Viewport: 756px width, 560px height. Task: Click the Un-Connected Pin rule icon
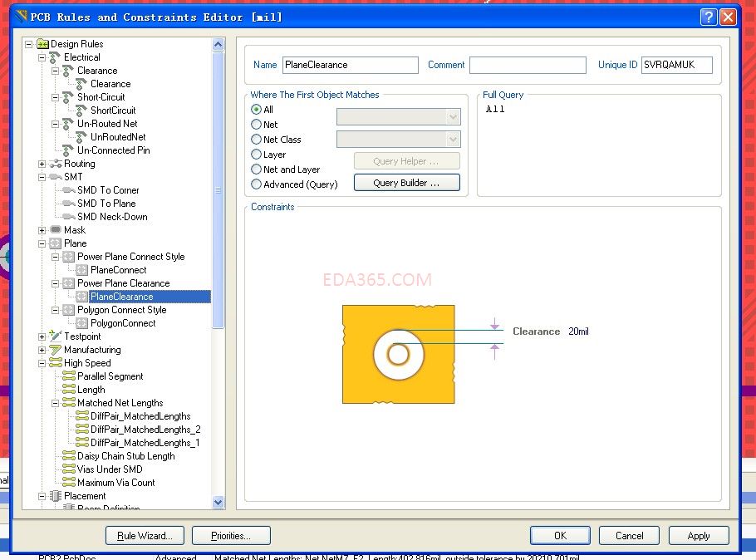(68, 150)
